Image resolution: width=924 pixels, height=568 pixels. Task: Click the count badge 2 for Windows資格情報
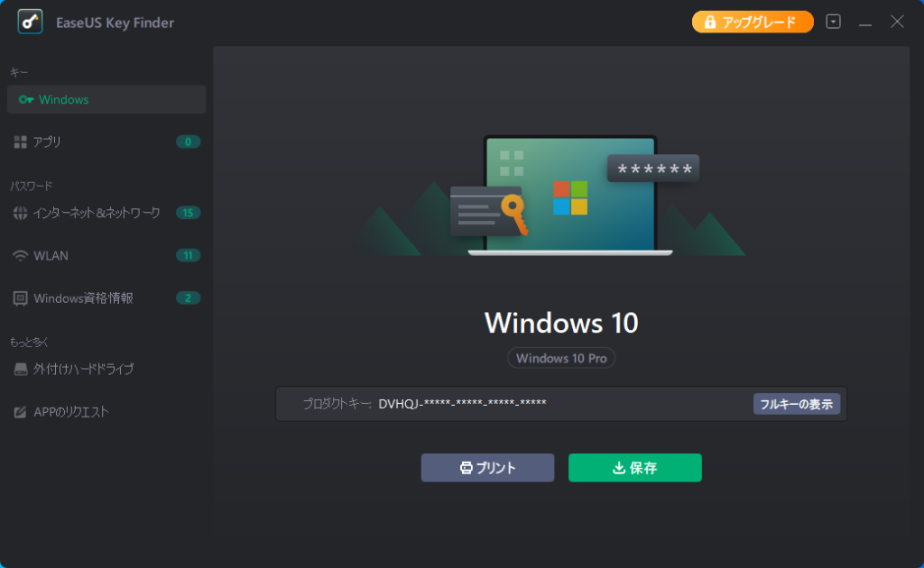(188, 298)
